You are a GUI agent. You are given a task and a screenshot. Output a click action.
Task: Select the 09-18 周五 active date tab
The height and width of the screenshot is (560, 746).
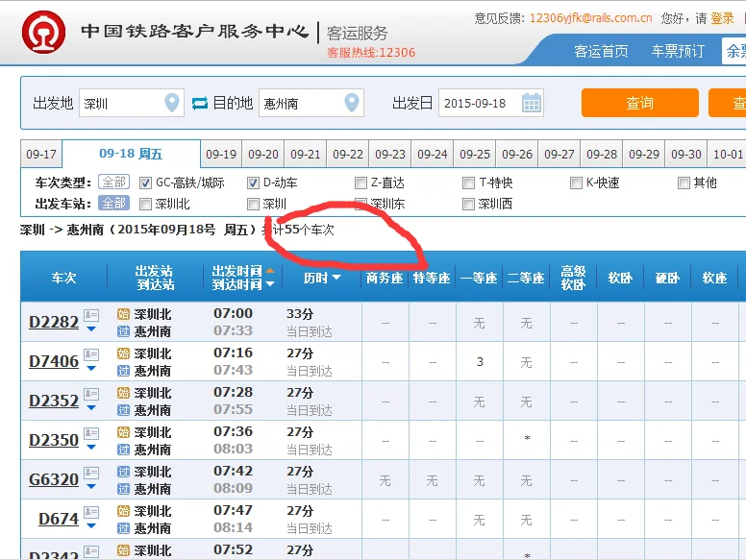[x=132, y=154]
